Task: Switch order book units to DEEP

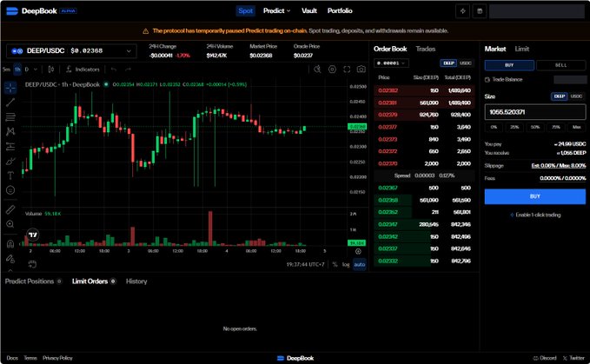Action: tap(448, 63)
